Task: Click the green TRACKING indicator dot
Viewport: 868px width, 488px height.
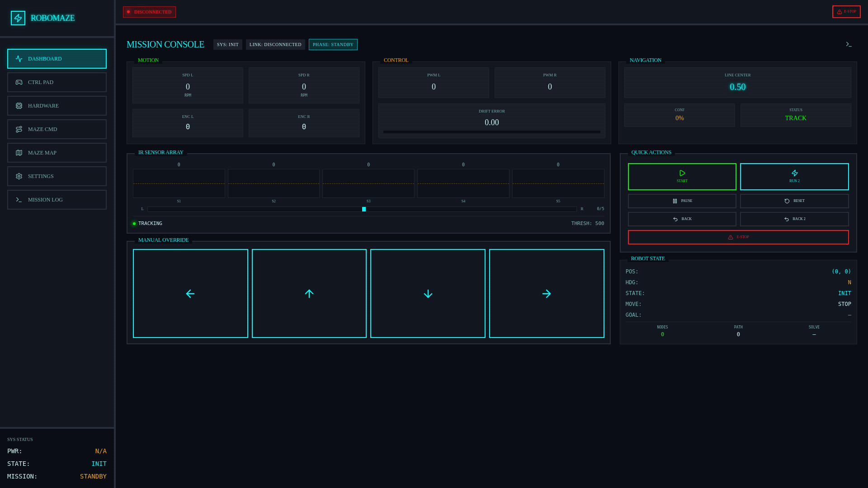Action: click(x=134, y=224)
